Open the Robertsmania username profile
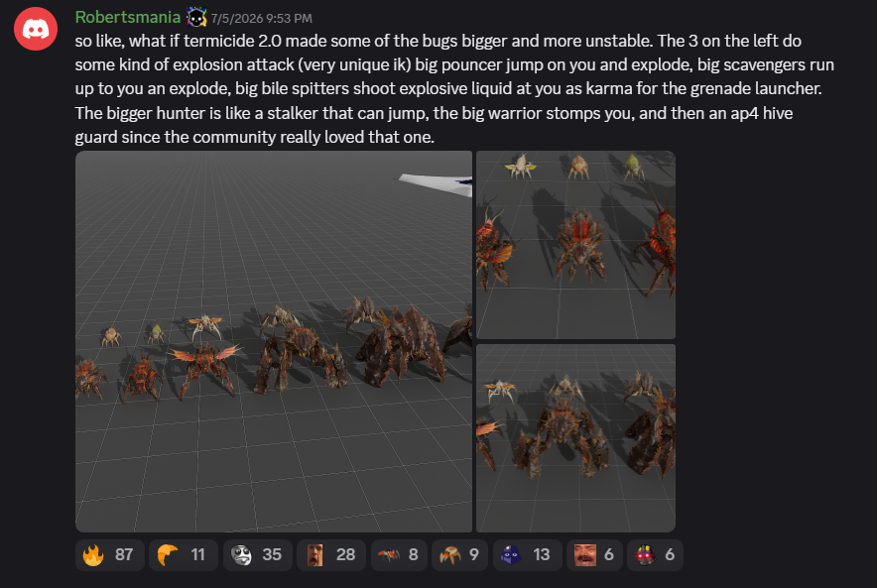The image size is (877, 588). 128,17
